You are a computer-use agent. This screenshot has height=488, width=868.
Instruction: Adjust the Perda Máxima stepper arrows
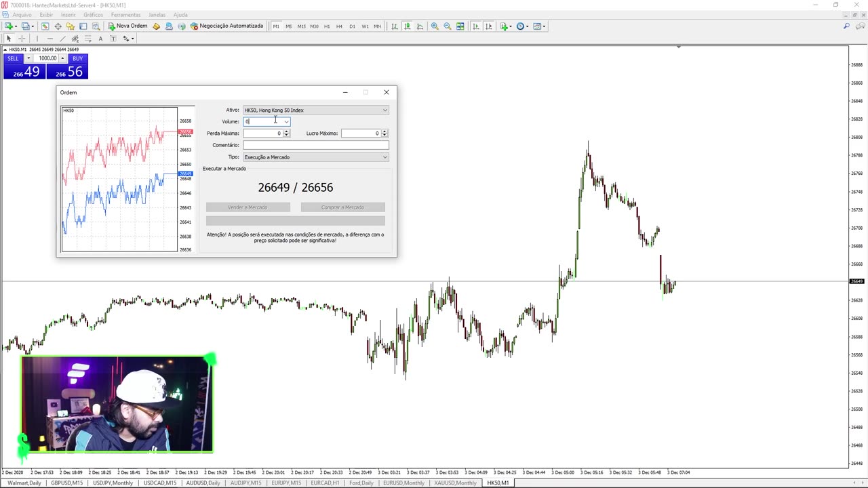[286, 133]
